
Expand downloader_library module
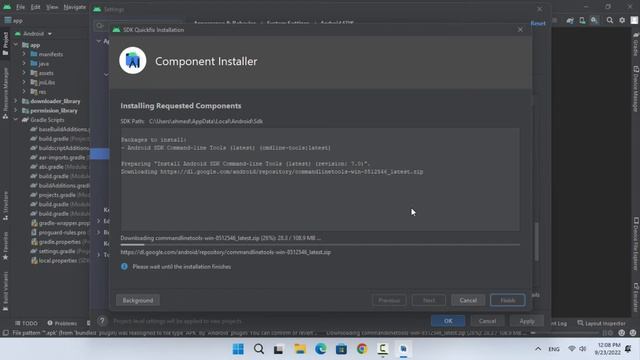click(x=16, y=101)
